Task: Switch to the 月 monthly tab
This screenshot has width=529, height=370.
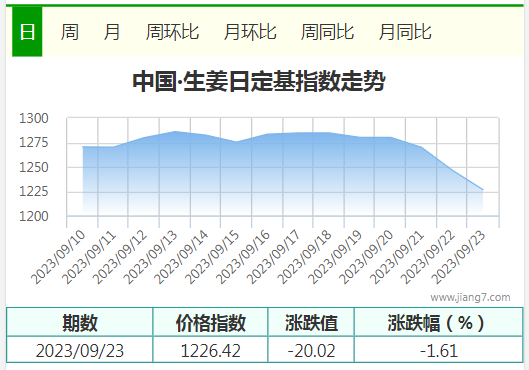Action: pyautogui.click(x=112, y=32)
